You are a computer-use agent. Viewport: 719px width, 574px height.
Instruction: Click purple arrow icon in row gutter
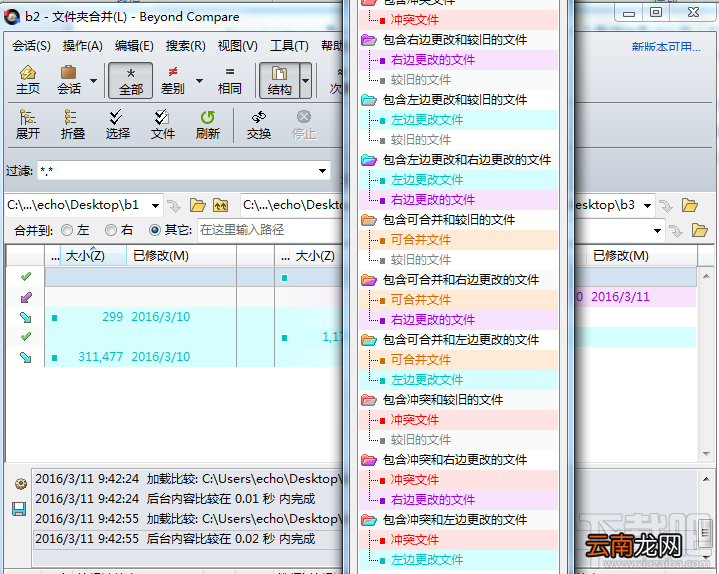pyautogui.click(x=26, y=298)
